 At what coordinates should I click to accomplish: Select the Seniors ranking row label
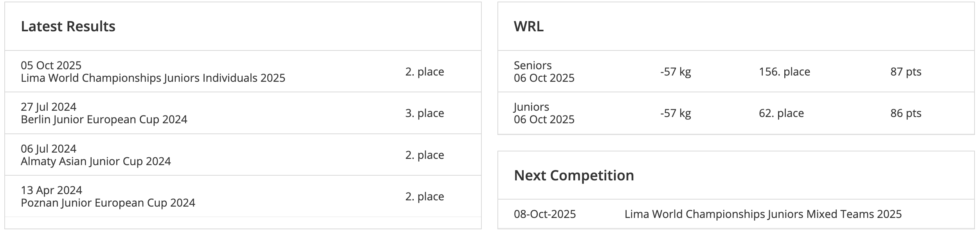tap(532, 65)
